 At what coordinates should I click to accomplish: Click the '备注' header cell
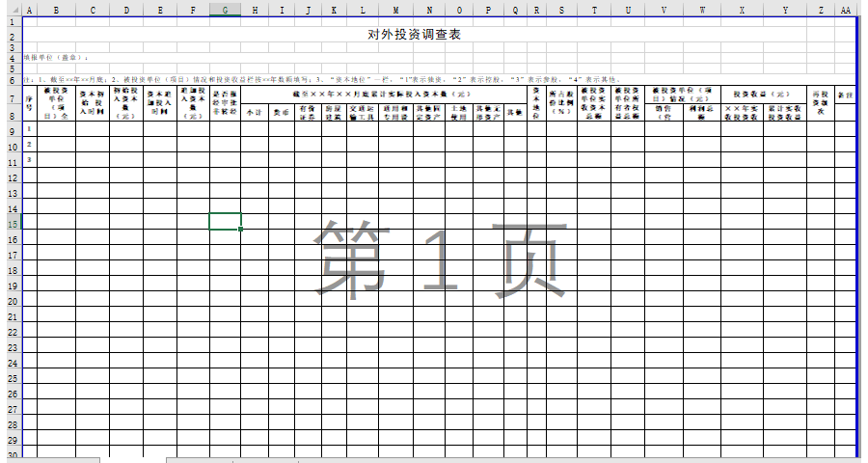click(x=845, y=95)
